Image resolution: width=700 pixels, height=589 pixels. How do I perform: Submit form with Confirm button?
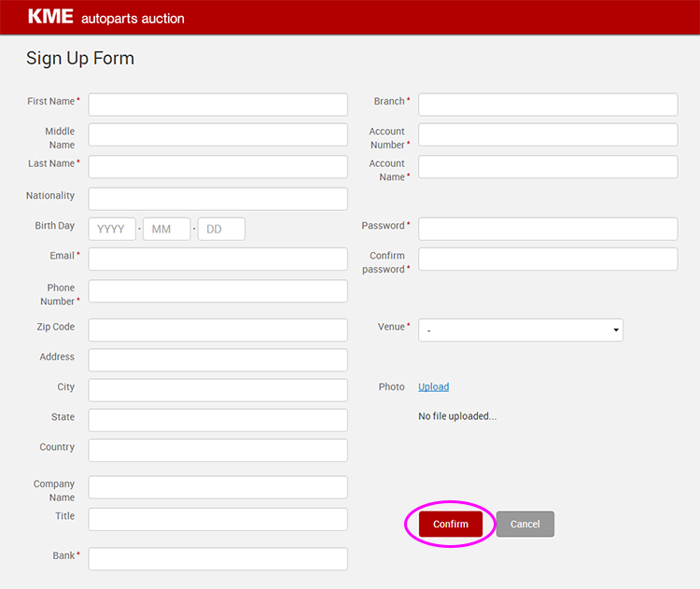point(451,525)
